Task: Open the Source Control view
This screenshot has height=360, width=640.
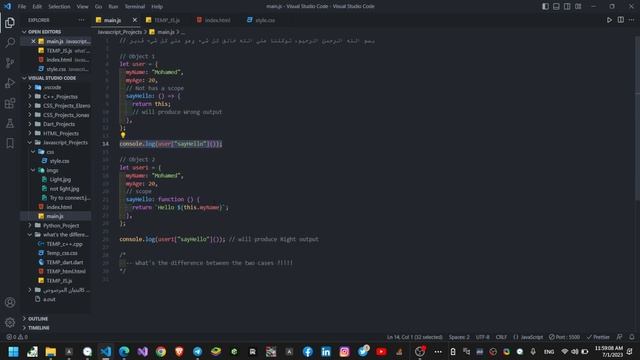Action: 10,62
